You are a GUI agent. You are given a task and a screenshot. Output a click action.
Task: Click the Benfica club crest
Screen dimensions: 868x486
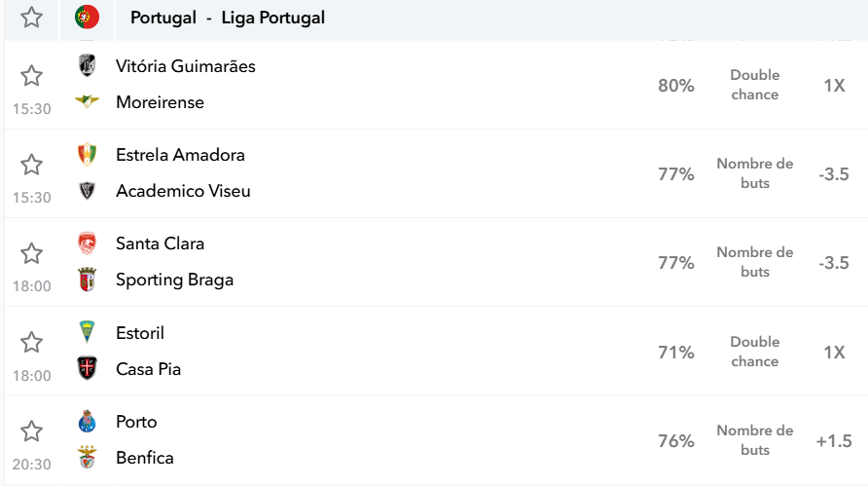tap(87, 457)
